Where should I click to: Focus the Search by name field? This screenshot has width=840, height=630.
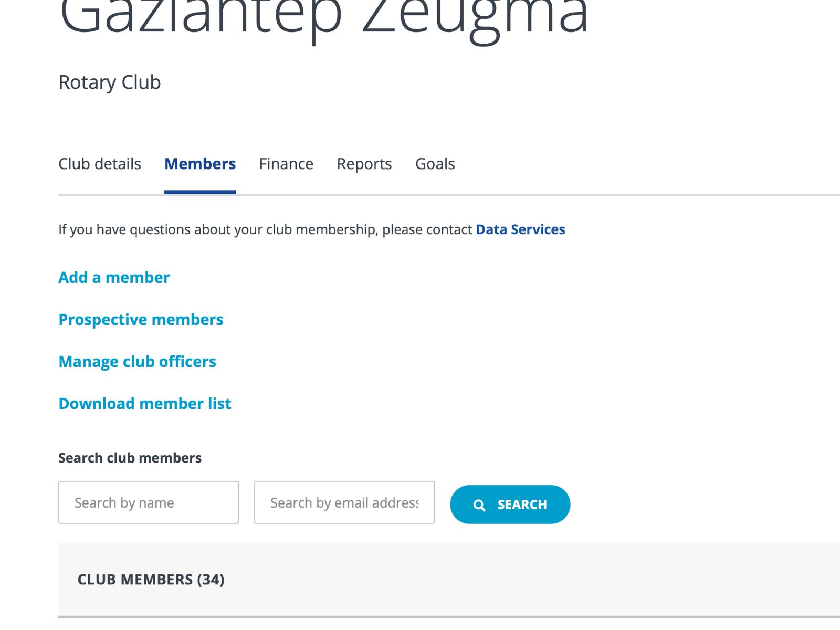pyautogui.click(x=149, y=502)
